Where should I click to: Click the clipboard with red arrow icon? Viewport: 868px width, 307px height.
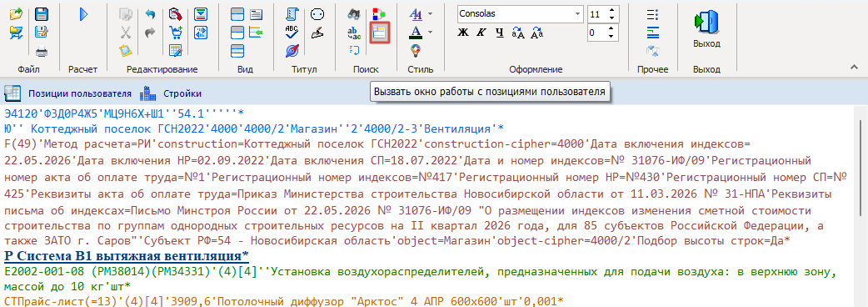(x=176, y=14)
